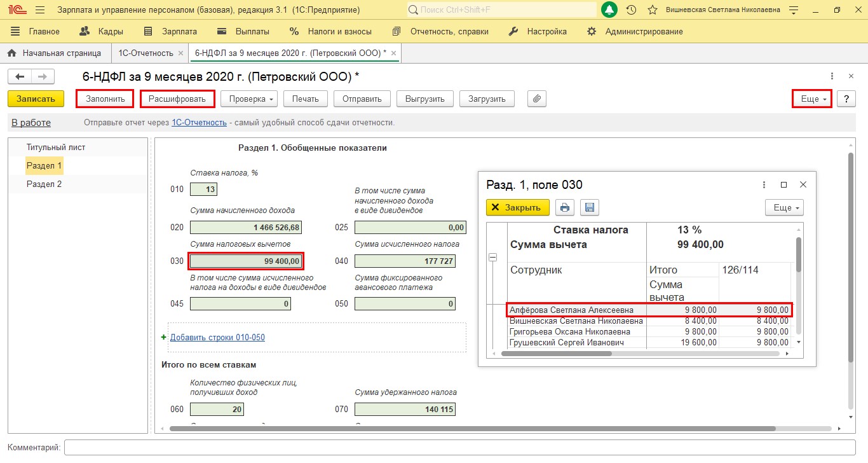Print the Разд. 1 поле 030 breakdown

(x=565, y=207)
